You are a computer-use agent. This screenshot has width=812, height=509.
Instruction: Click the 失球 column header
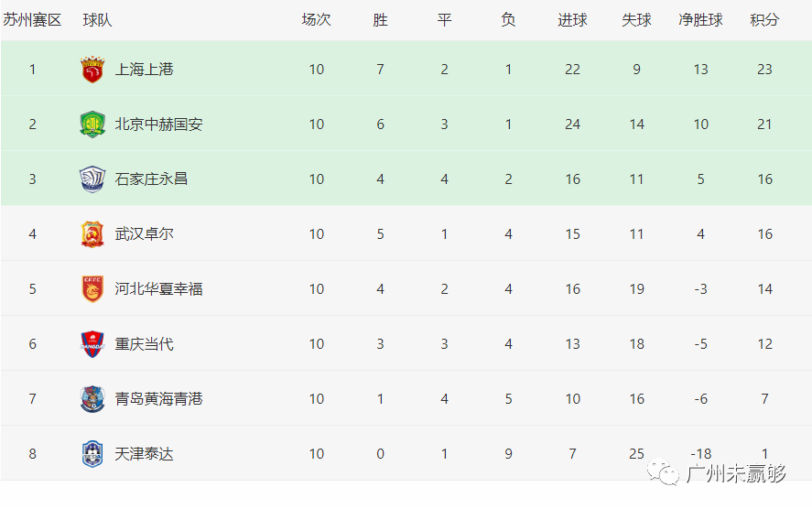(636, 19)
